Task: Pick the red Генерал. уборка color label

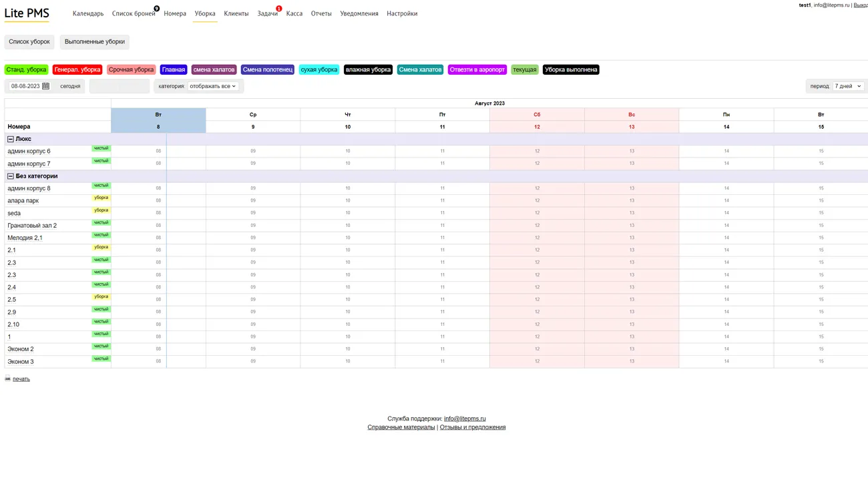Action: [77, 69]
